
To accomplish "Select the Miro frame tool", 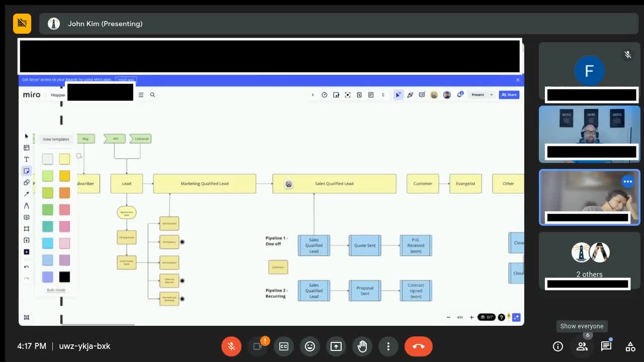I will [27, 229].
